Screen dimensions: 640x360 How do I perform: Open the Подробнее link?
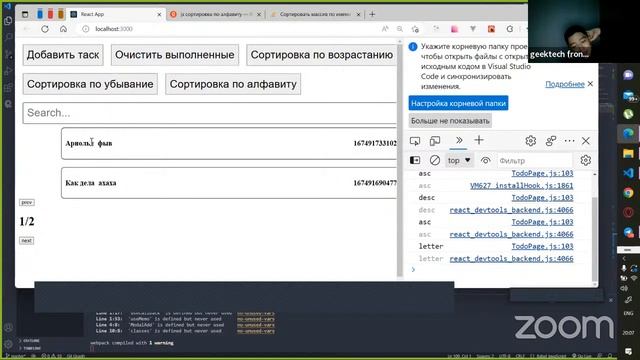(x=565, y=84)
